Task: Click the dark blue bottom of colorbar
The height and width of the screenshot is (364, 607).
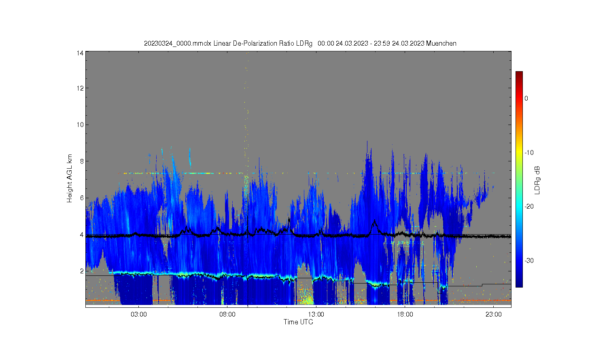Action: [x=519, y=284]
